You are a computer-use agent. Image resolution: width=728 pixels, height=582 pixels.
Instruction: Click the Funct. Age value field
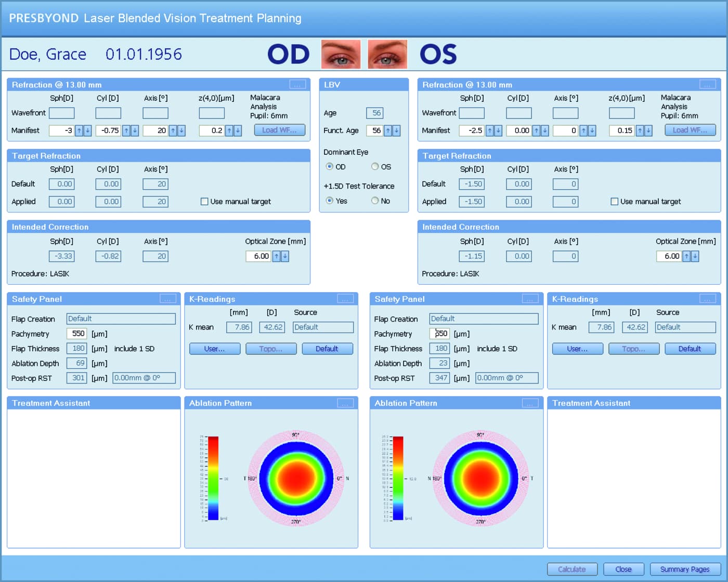coord(375,130)
